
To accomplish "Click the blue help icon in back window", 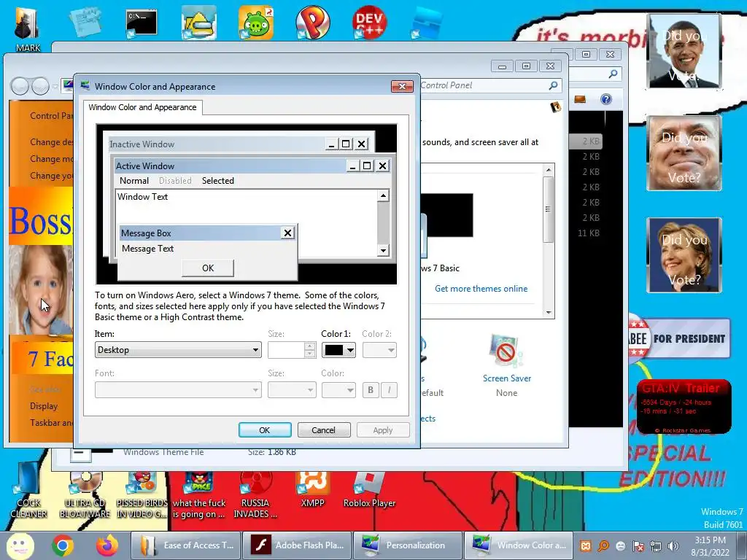I will (606, 99).
